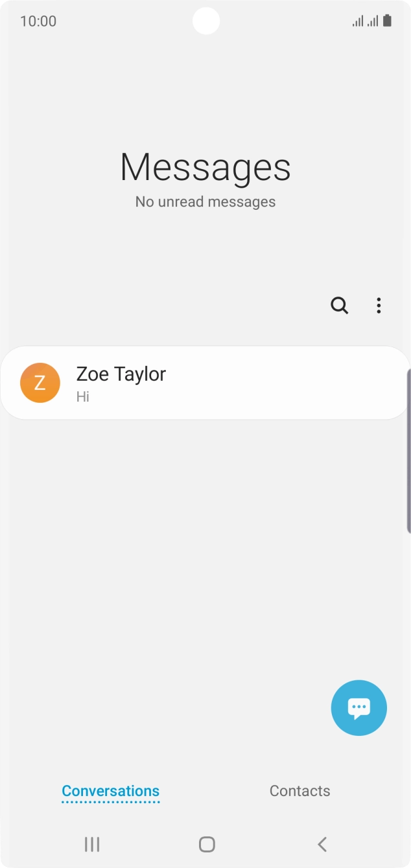The width and height of the screenshot is (411, 868).
Task: Tap the search magnifier icon
Action: coord(339,305)
